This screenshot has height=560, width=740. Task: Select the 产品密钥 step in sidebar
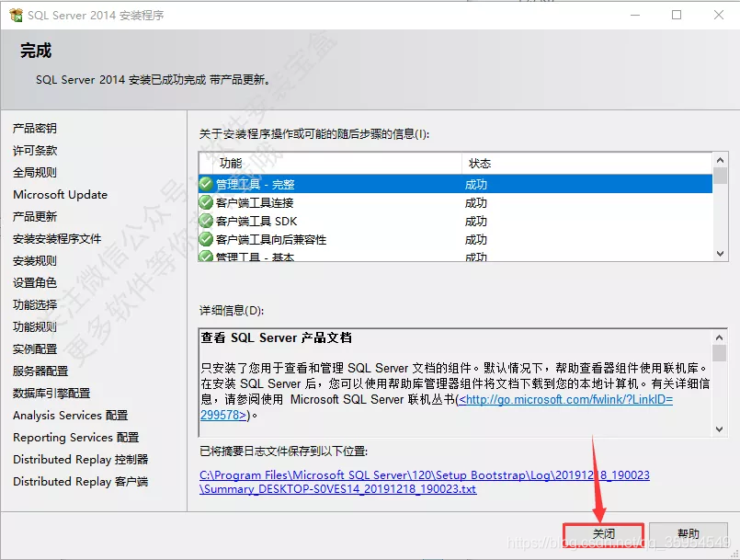pos(35,128)
